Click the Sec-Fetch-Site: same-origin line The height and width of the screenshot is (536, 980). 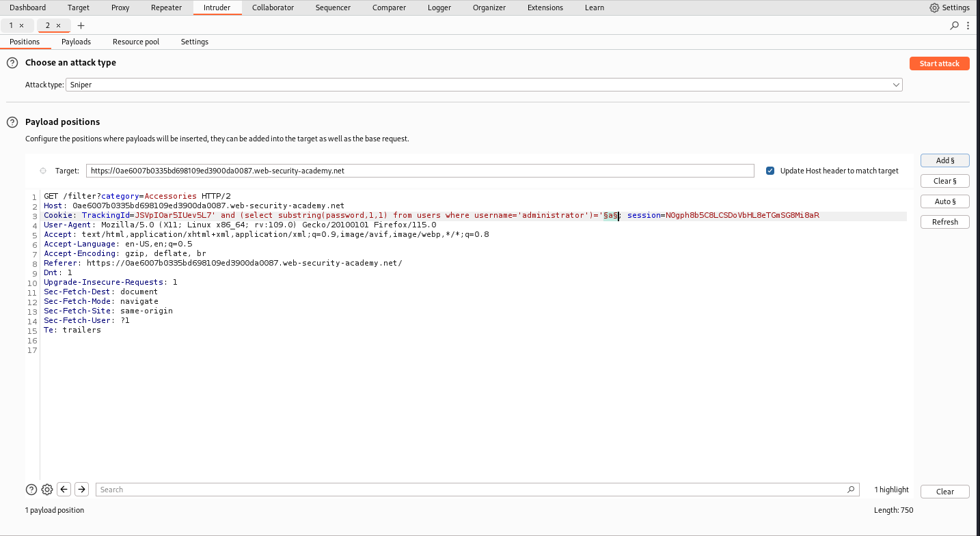click(108, 311)
